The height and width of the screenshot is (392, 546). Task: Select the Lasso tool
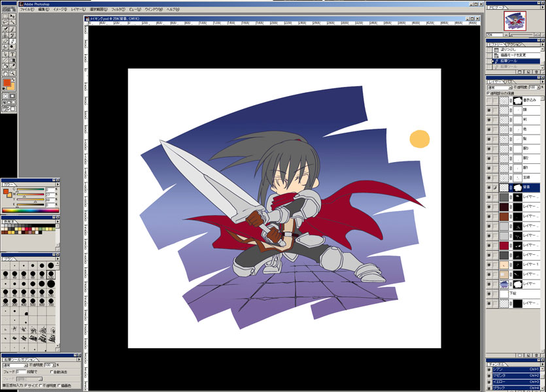(x=5, y=21)
